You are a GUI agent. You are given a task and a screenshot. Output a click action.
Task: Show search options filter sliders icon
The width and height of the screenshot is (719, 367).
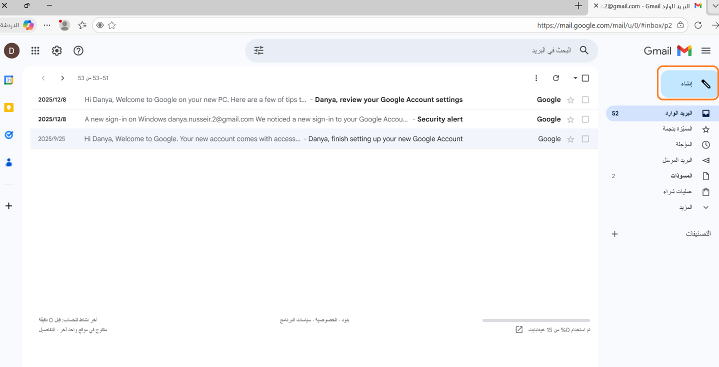pyautogui.click(x=259, y=50)
